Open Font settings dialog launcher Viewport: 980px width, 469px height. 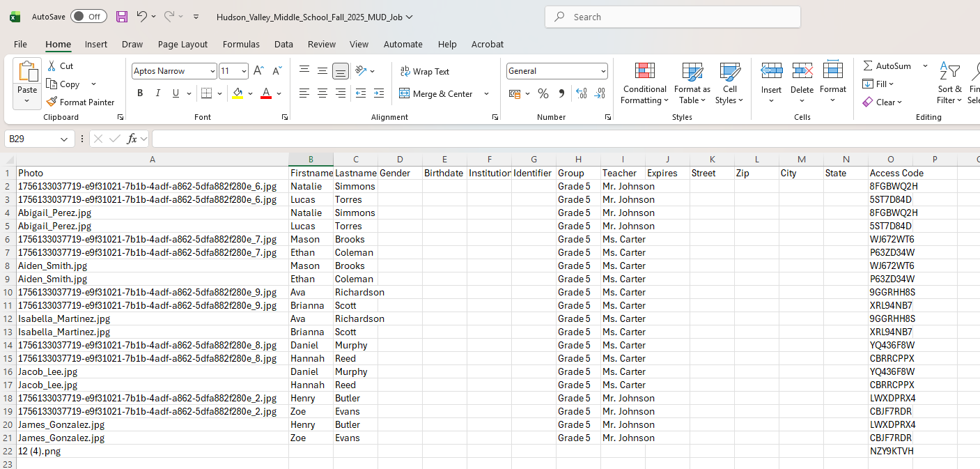tap(285, 117)
